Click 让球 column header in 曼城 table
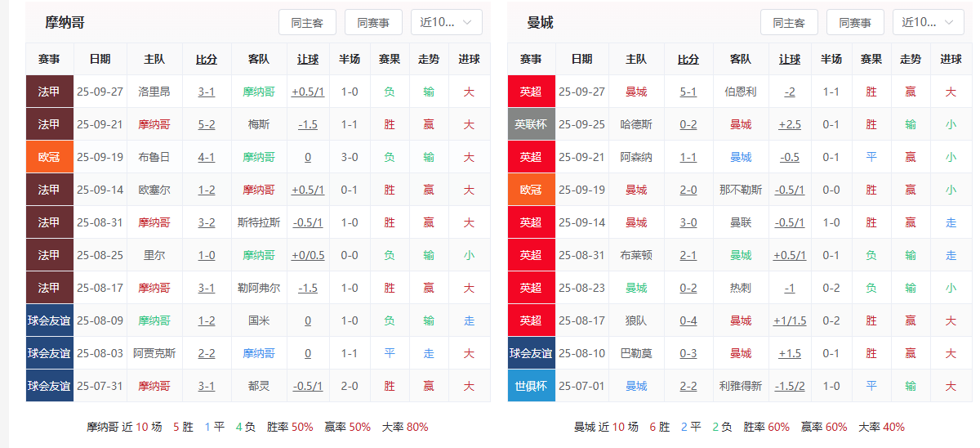This screenshot has width=980, height=448. 790,60
